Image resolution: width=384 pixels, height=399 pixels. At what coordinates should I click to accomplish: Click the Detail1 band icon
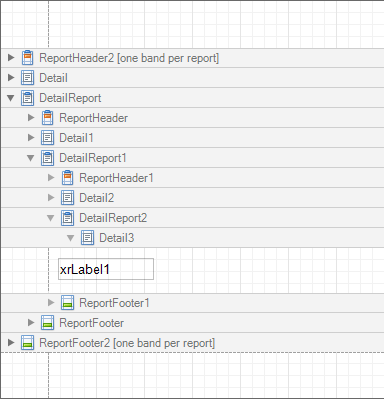coord(47,138)
